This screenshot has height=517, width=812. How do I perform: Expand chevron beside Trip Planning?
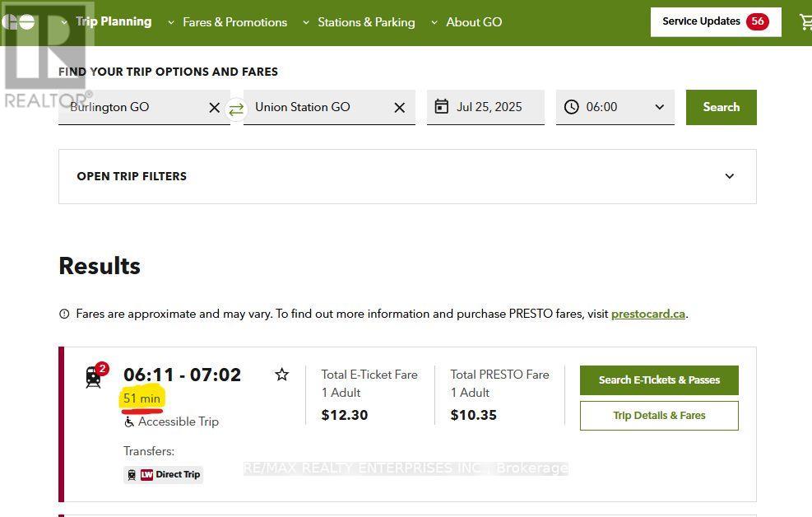[x=64, y=23]
